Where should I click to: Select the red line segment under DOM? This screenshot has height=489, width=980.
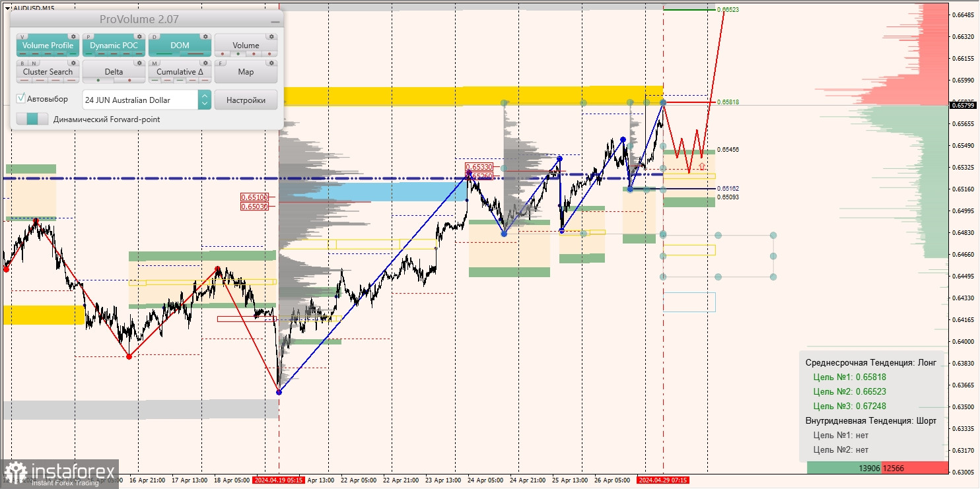(195, 53)
